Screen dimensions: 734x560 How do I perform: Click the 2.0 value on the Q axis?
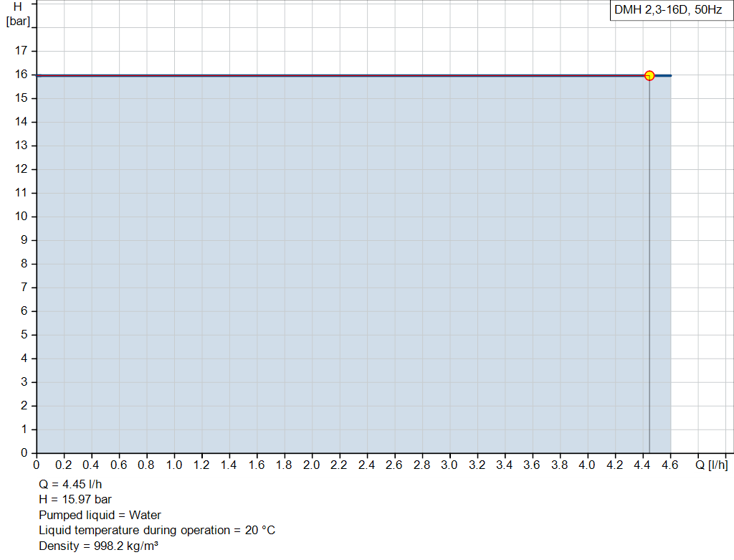pyautogui.click(x=311, y=465)
